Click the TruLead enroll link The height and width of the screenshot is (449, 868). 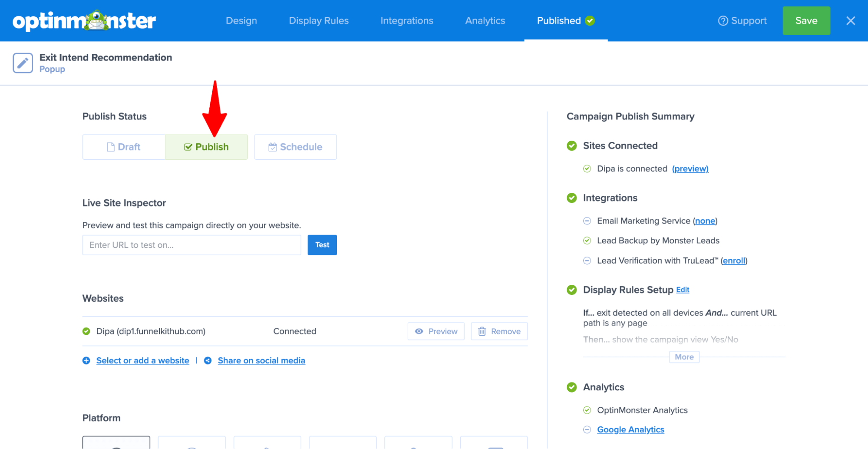pyautogui.click(x=734, y=261)
